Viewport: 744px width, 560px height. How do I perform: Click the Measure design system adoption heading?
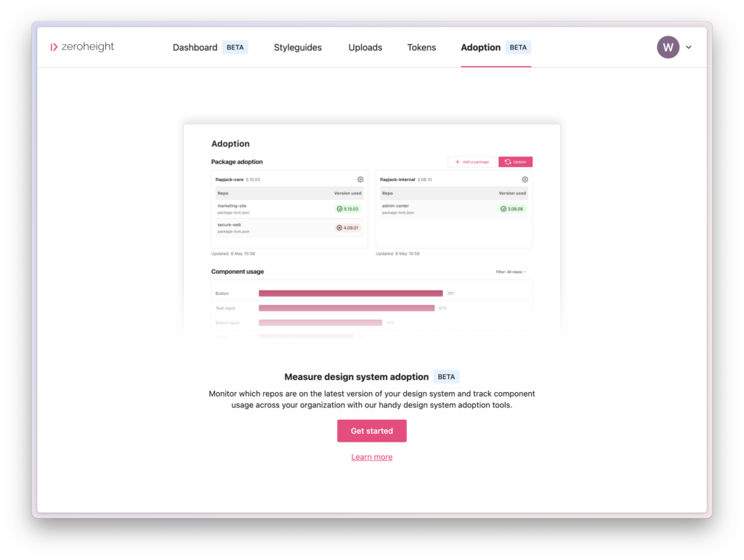356,376
